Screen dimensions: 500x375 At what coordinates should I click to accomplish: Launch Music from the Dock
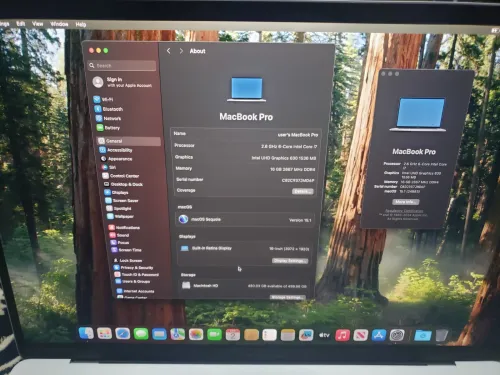342,335
